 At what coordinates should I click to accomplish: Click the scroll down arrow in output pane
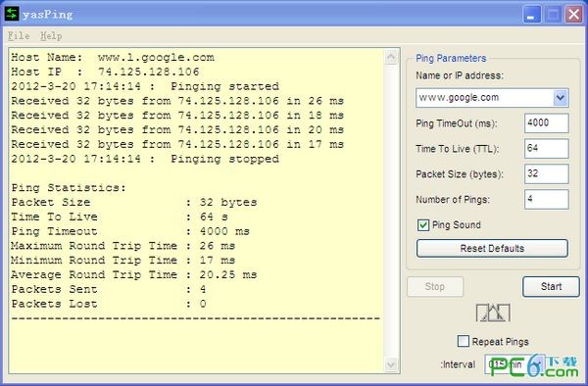(x=391, y=363)
